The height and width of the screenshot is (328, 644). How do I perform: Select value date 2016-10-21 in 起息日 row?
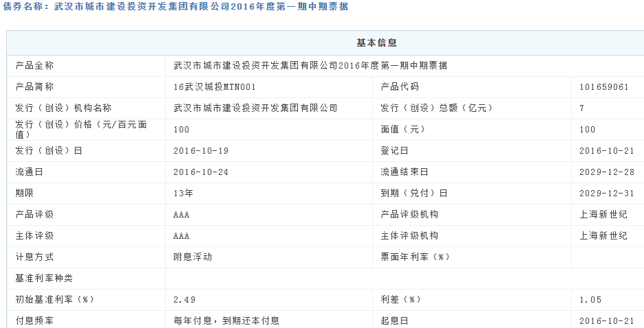click(x=607, y=321)
